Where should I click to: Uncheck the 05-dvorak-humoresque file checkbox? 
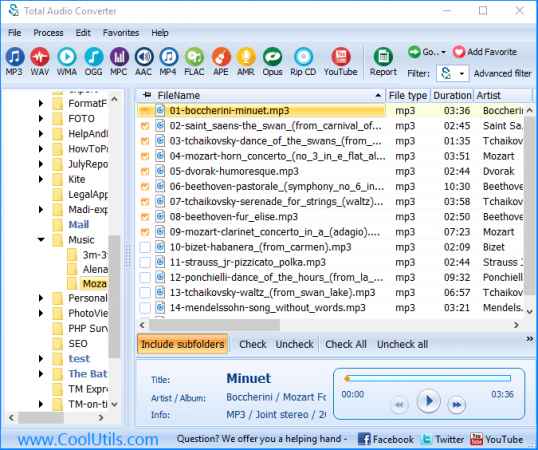145,171
